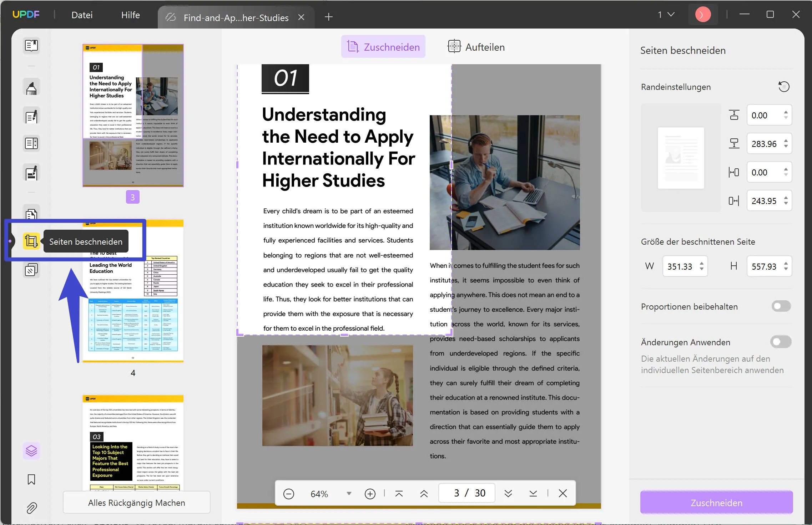Reset Randeinstellungen with the reset icon

click(783, 87)
